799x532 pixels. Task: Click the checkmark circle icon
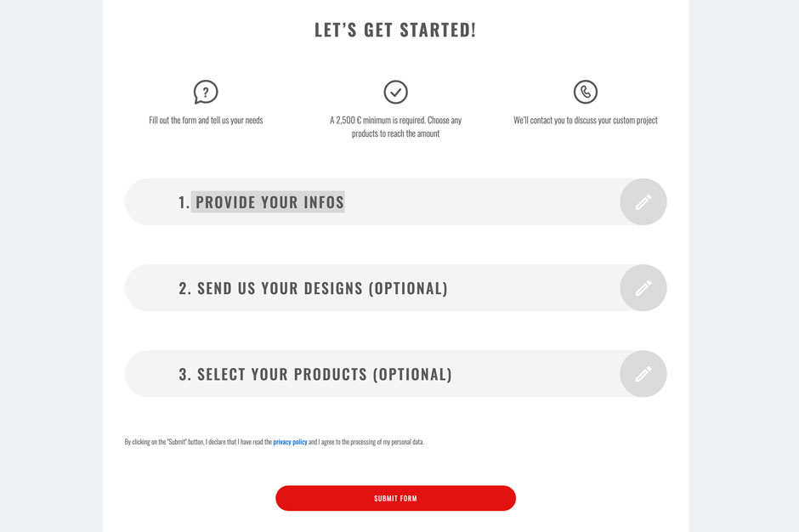(395, 92)
